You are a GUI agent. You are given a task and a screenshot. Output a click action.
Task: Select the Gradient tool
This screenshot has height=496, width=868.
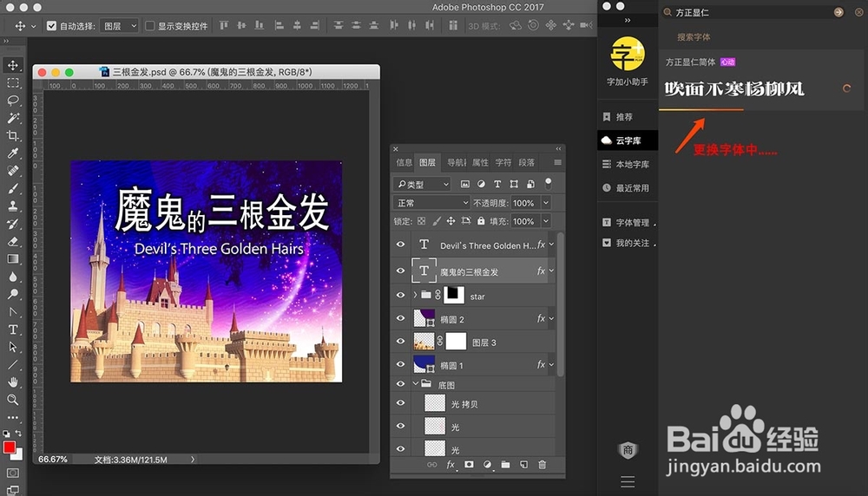(13, 258)
